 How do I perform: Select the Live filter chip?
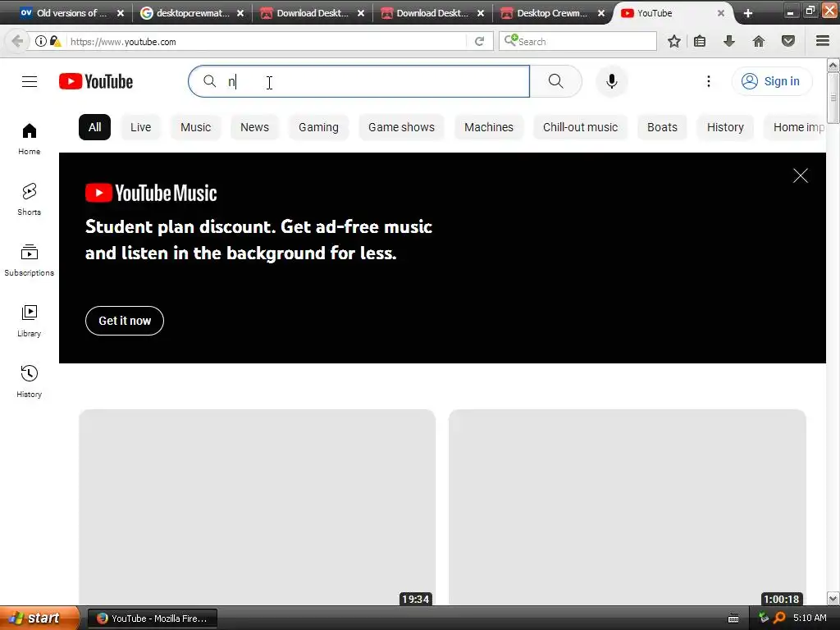click(141, 127)
